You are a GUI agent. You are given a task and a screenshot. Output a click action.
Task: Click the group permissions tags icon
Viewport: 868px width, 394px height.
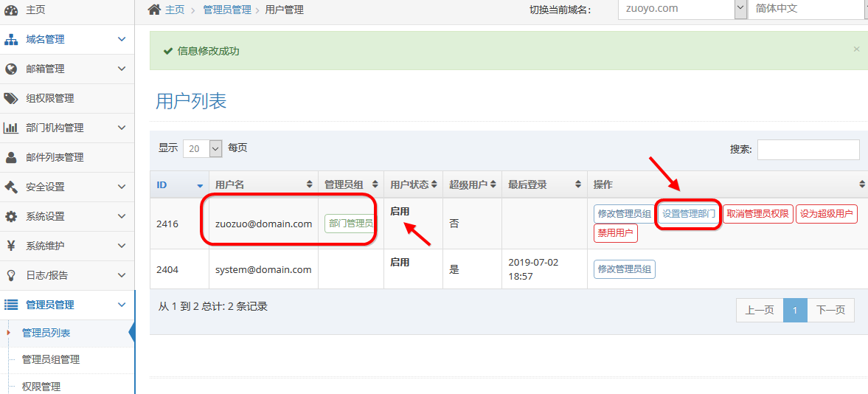tap(11, 98)
